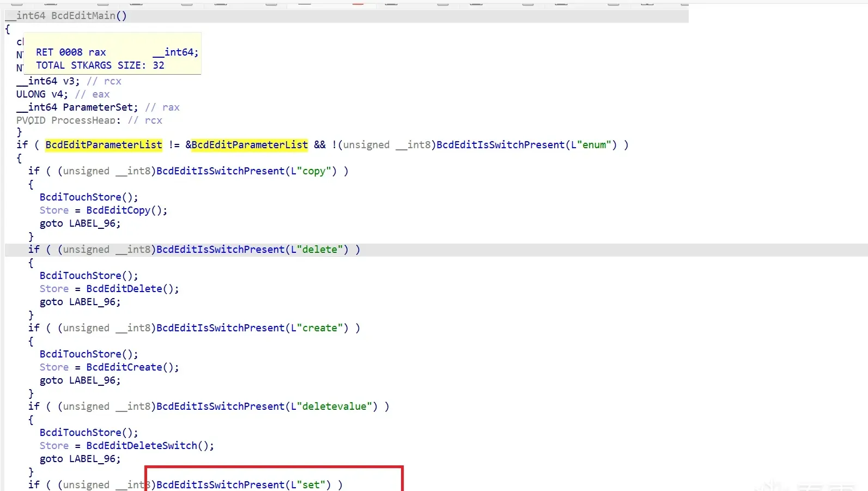Click the Store variable assigned from BcdEditDelete
The width and height of the screenshot is (868, 491).
[54, 289]
